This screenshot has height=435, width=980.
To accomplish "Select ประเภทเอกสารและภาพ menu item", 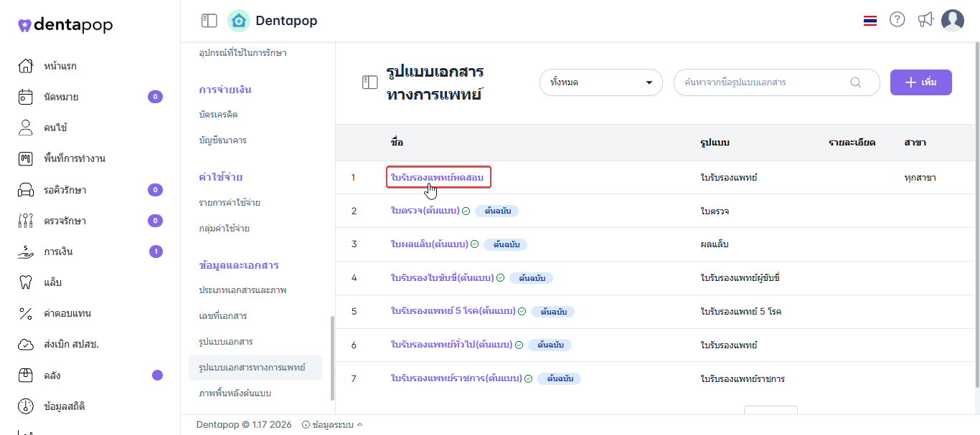I will point(242,290).
